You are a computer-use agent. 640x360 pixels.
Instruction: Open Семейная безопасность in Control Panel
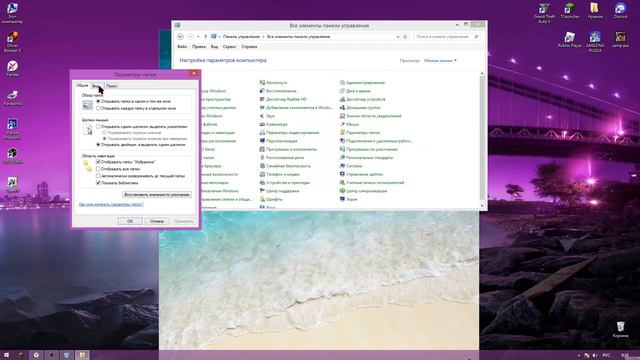pyautogui.click(x=285, y=166)
